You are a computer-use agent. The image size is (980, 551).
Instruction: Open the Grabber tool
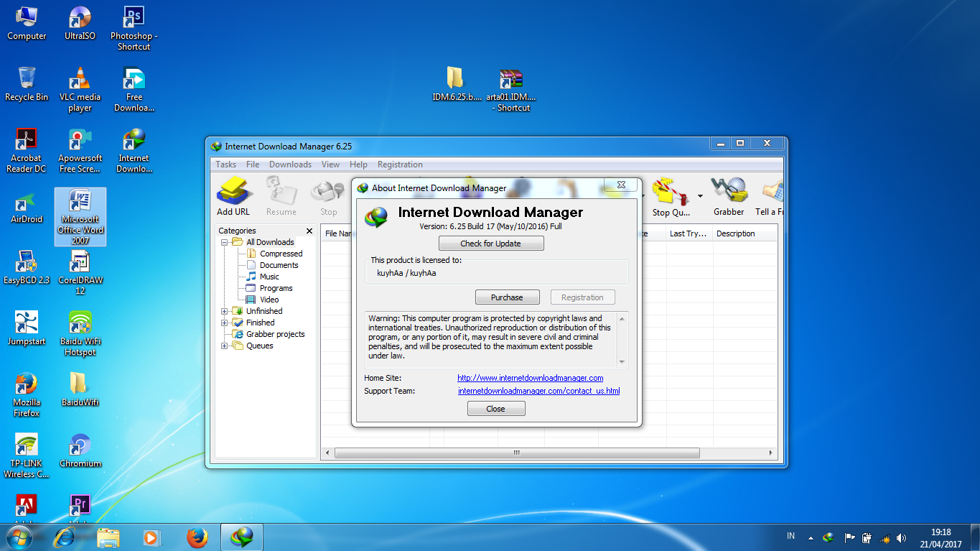click(x=729, y=196)
